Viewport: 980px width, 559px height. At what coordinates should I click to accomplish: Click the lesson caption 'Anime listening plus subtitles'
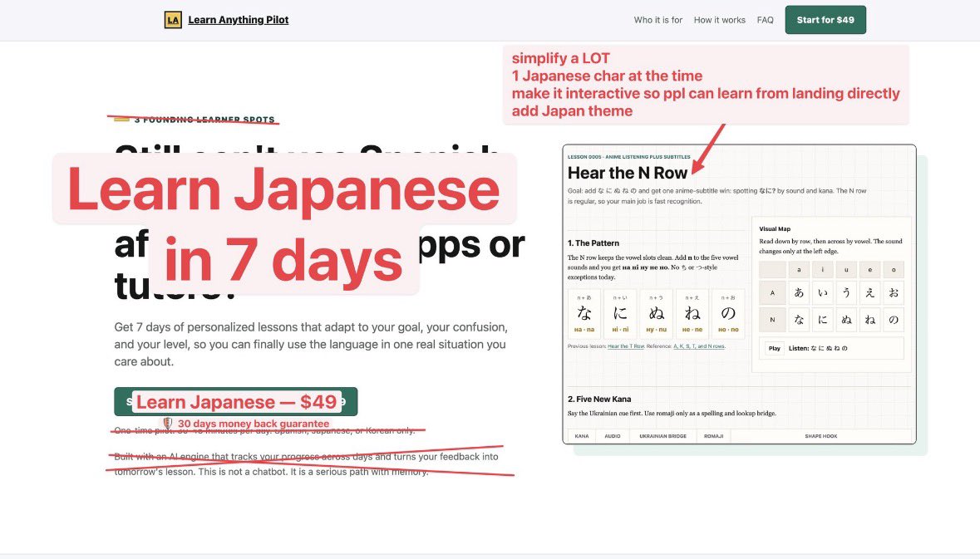click(628, 157)
